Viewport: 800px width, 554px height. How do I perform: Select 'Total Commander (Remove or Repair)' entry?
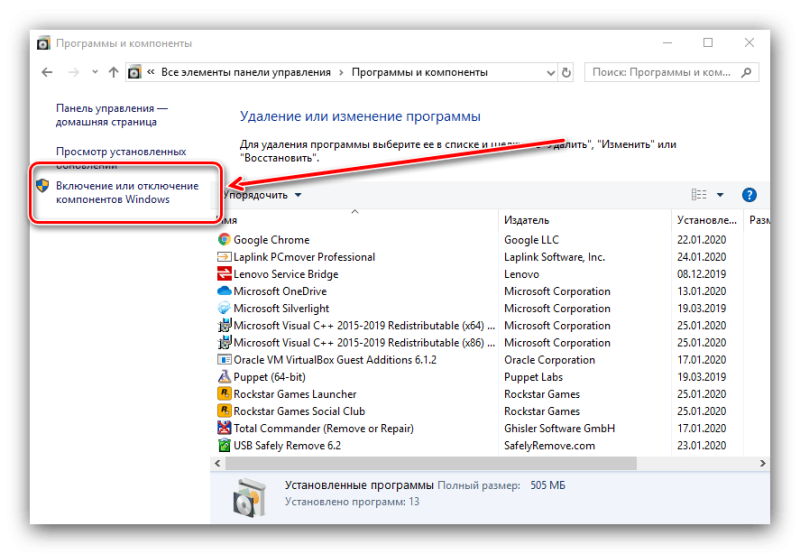pyautogui.click(x=323, y=429)
